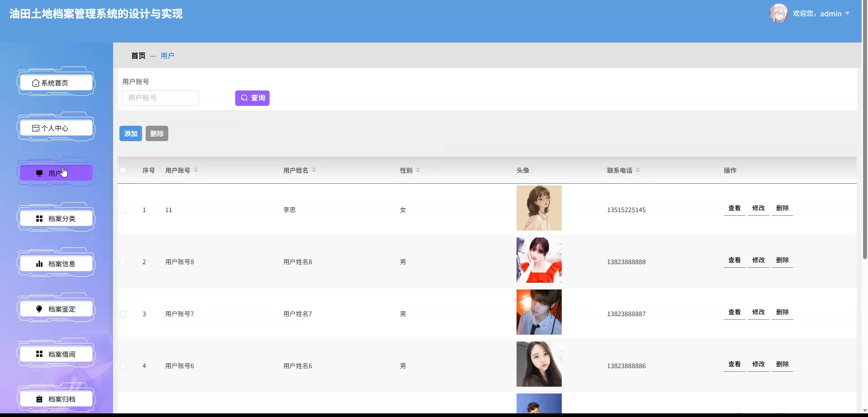Image resolution: width=868 pixels, height=417 pixels.
Task: Click the cell 用户姓名7
Action: [x=298, y=314]
